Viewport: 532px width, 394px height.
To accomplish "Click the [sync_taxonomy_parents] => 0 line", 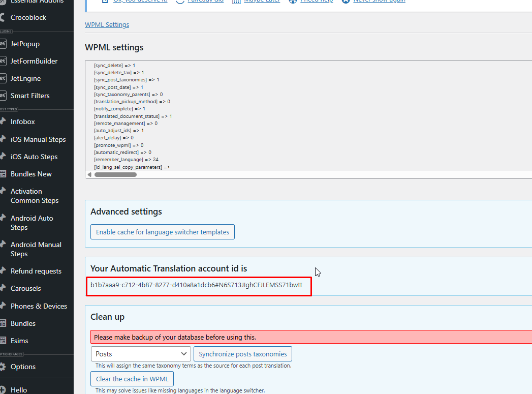I will pyautogui.click(x=128, y=95).
